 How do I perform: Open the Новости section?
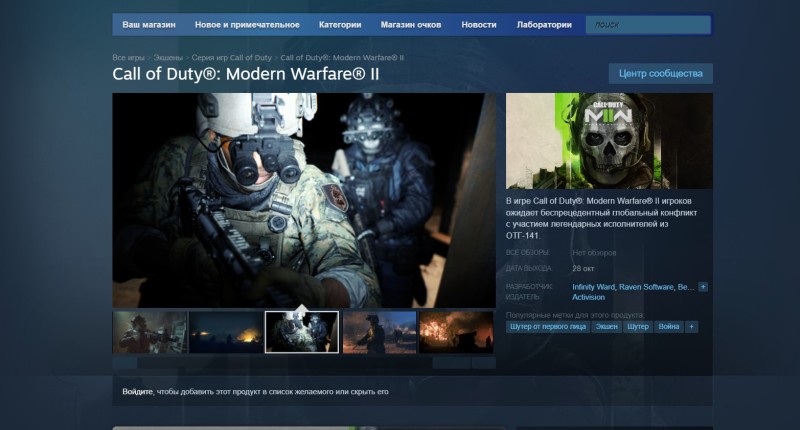click(x=479, y=24)
